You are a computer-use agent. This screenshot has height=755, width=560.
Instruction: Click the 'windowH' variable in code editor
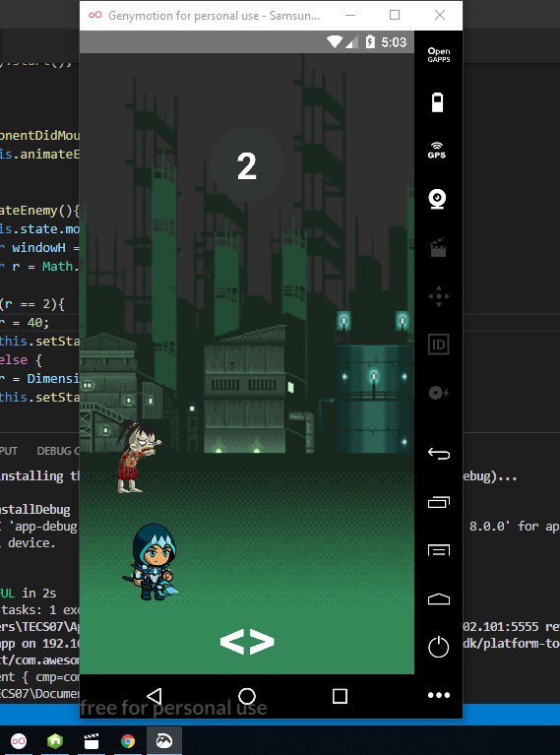coord(38,247)
